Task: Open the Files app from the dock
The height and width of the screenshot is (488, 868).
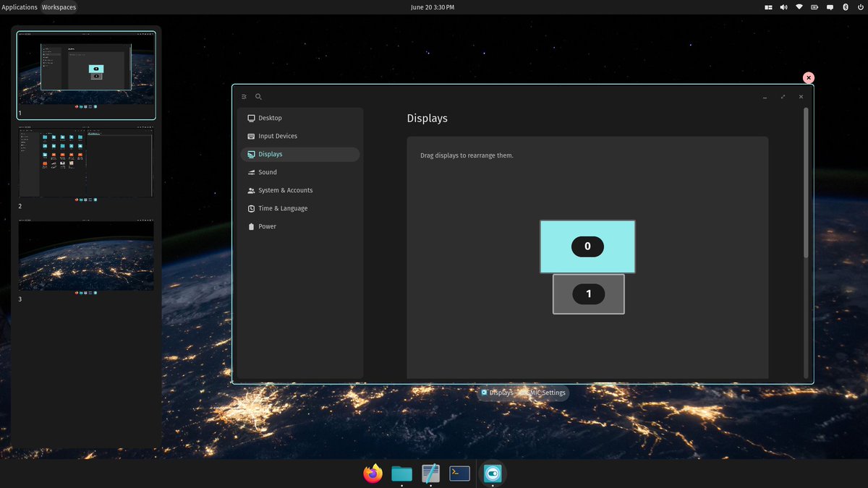Action: pos(401,474)
